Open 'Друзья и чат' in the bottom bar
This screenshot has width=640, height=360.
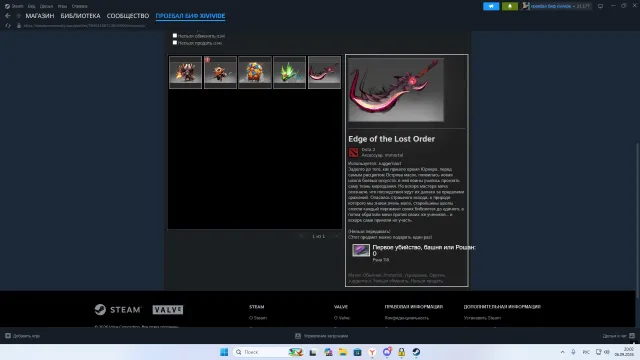(x=618, y=336)
